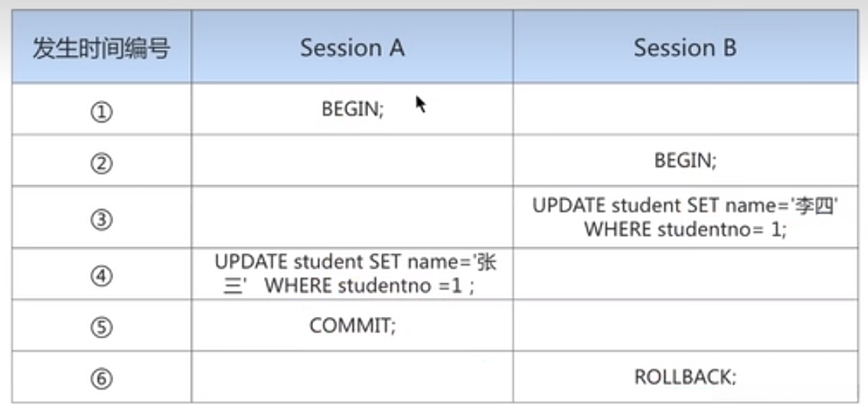Click the ROLLBACK; statement in Session B
This screenshot has height=408, width=868.
tap(685, 377)
